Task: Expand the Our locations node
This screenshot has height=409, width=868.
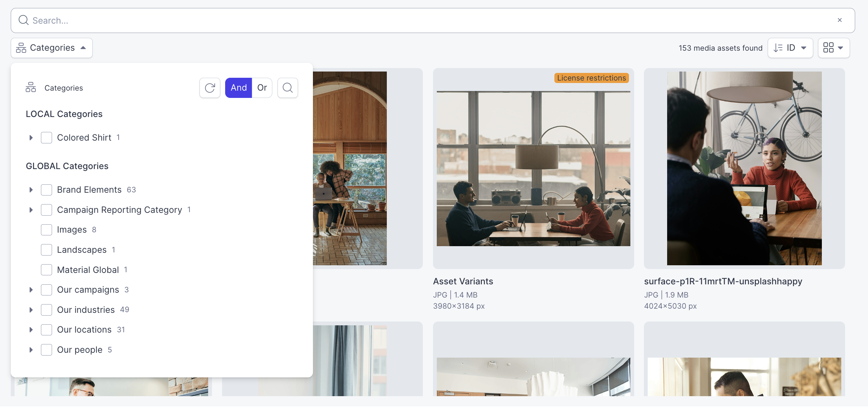Action: click(31, 330)
